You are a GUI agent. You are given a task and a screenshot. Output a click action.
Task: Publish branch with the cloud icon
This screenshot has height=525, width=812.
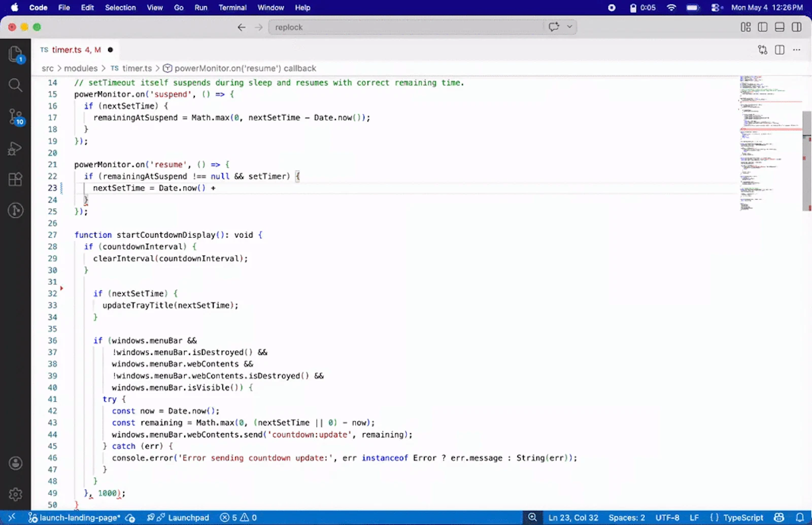[x=130, y=518]
